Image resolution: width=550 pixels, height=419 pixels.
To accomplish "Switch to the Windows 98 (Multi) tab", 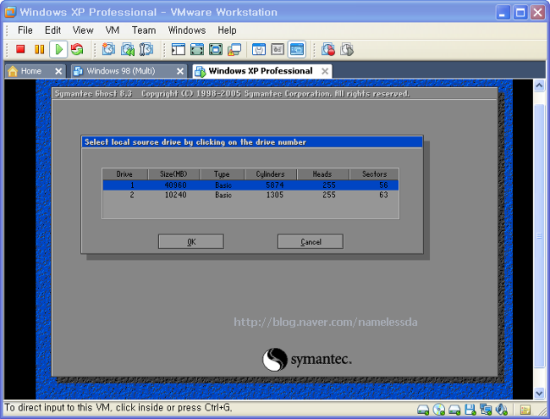I will [121, 71].
